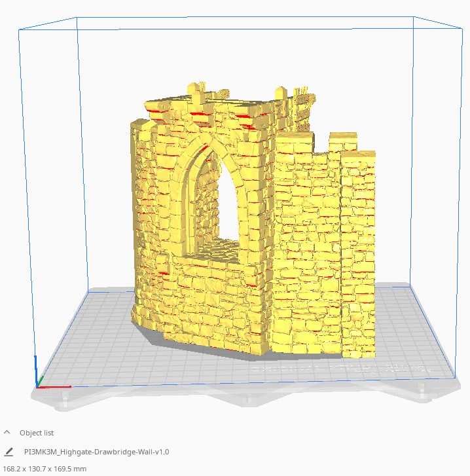Click the red X axis line
The width and height of the screenshot is (470, 476).
pos(56,386)
